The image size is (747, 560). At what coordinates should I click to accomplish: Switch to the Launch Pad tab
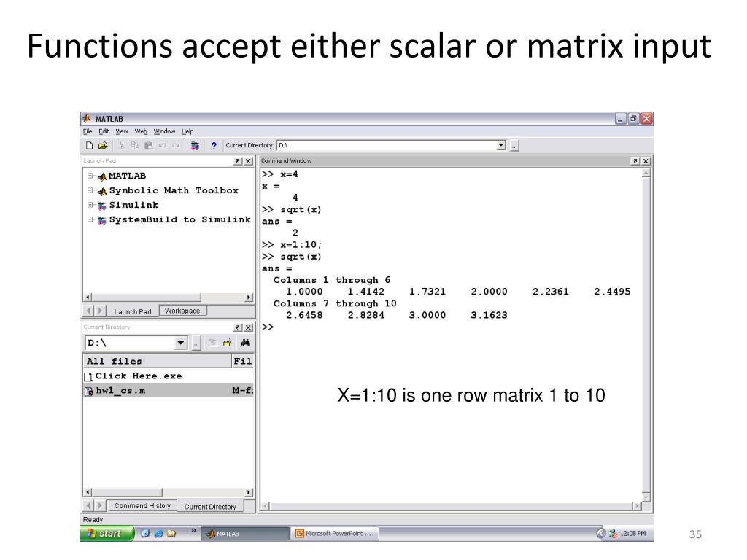(133, 311)
